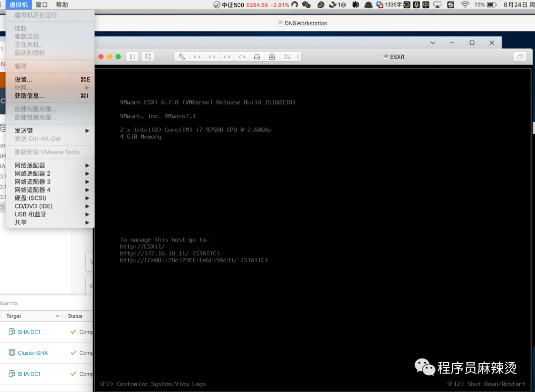Expand the 发送键 submenu

[50, 131]
